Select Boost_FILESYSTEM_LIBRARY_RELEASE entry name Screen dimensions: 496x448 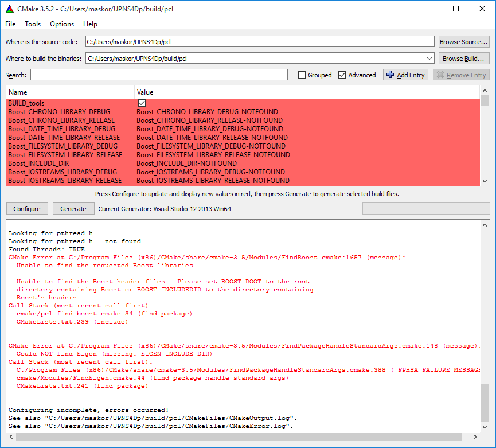pos(65,155)
